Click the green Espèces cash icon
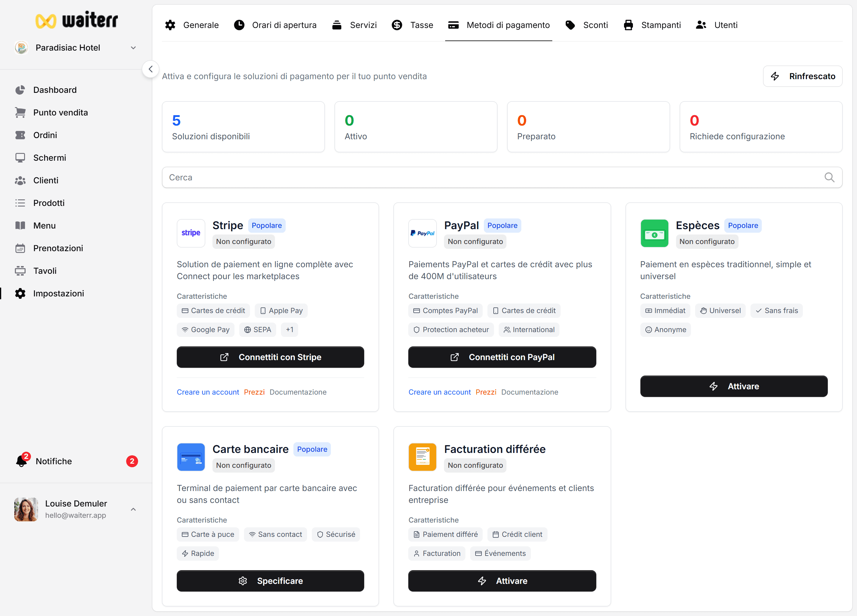Image resolution: width=857 pixels, height=616 pixels. coord(654,233)
